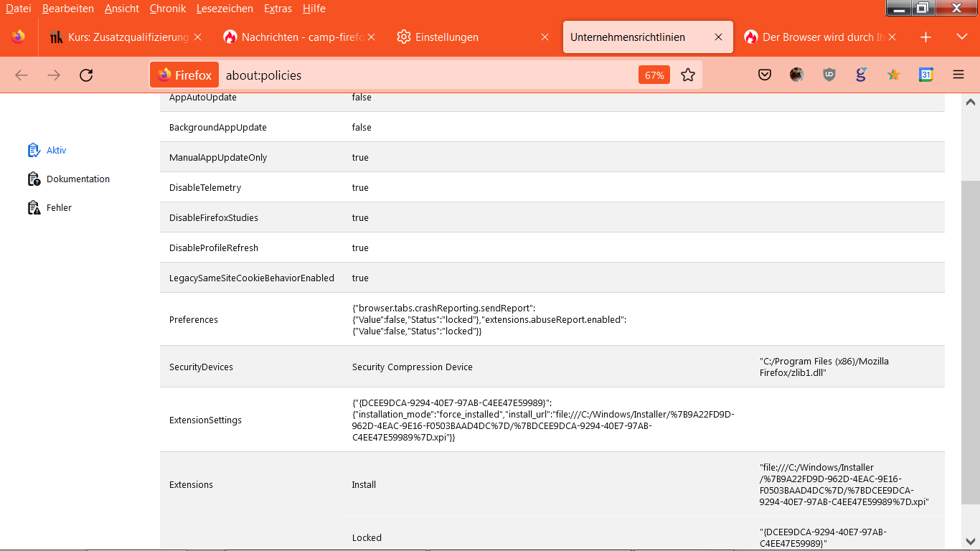Open the uBlock Origin extension
This screenshot has width=980, height=551.
pyautogui.click(x=829, y=75)
